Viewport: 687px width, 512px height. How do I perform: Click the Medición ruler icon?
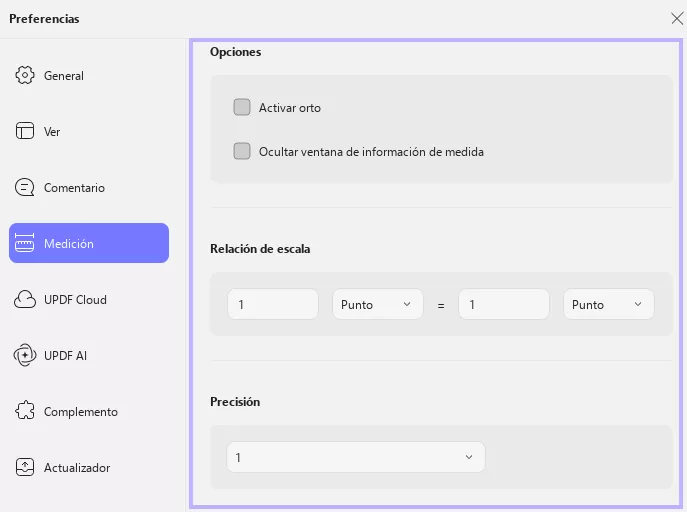click(25, 243)
